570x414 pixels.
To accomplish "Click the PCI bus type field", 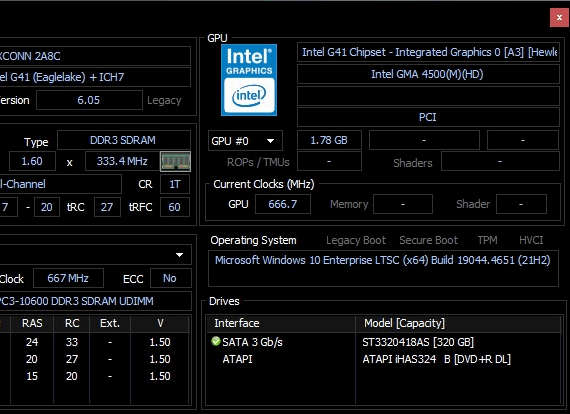I will click(428, 117).
